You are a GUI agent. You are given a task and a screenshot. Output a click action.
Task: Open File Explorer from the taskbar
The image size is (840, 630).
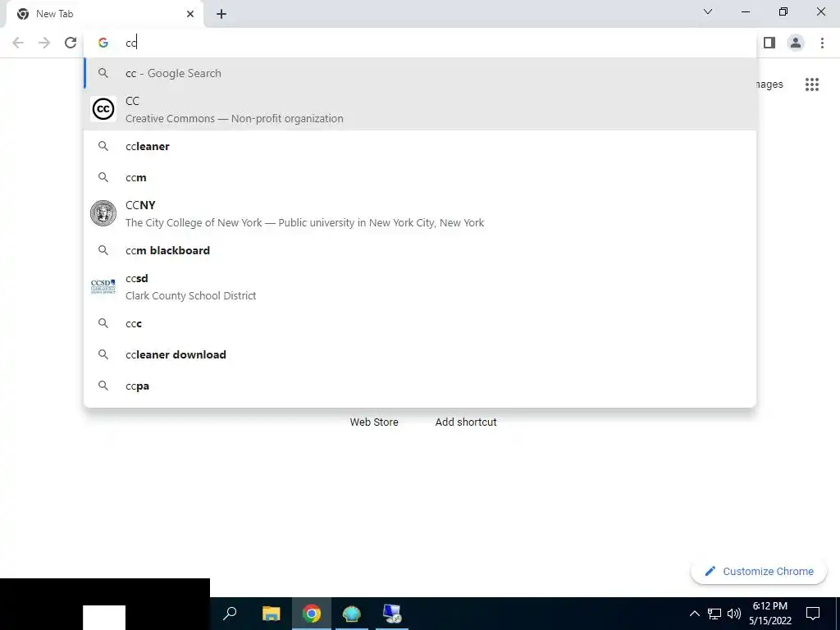coord(271,614)
